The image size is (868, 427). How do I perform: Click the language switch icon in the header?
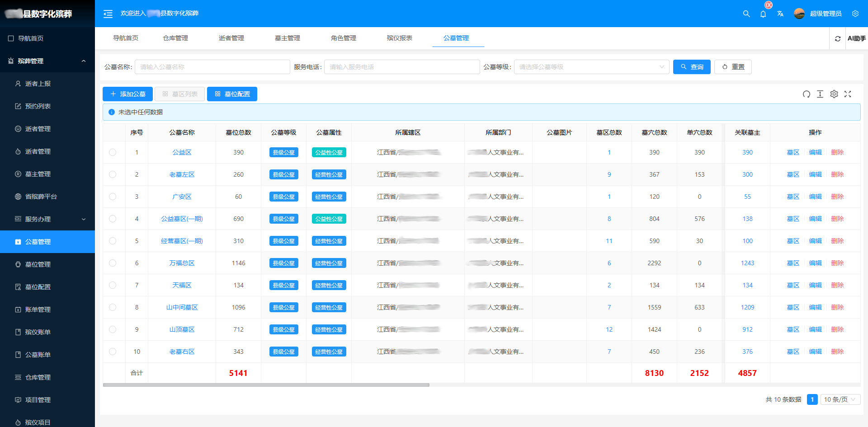tap(780, 14)
